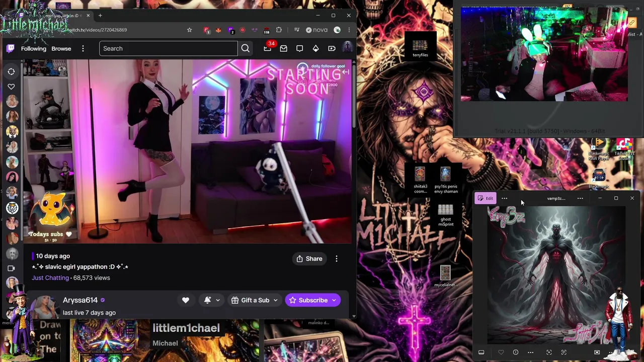
Task: Toggle the notification bell for Aryssa614
Action: coord(207,300)
